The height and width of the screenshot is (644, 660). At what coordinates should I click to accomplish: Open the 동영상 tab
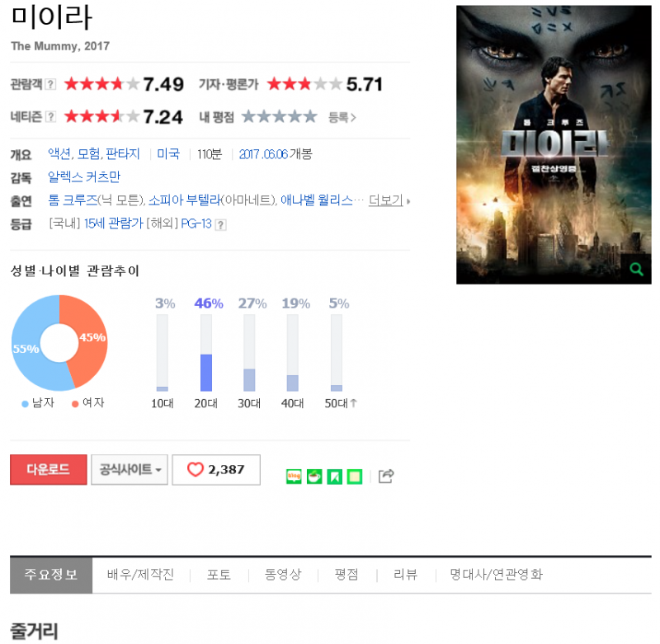click(283, 574)
